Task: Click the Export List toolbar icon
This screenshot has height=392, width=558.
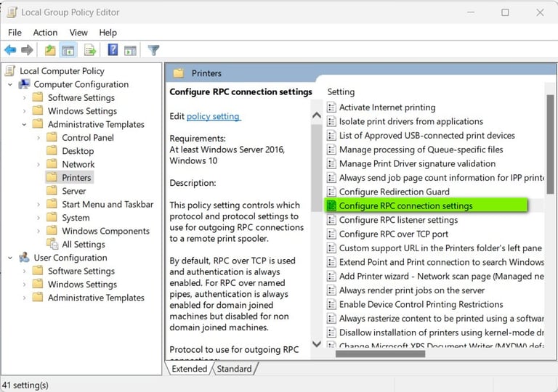Action: pos(90,50)
